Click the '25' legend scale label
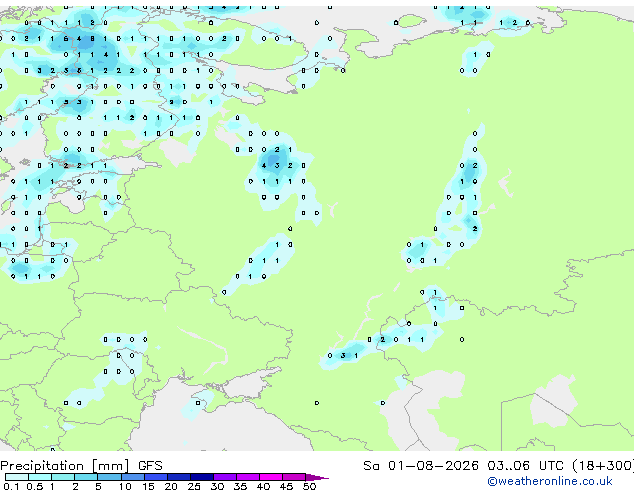634x490 pixels. [x=194, y=486]
